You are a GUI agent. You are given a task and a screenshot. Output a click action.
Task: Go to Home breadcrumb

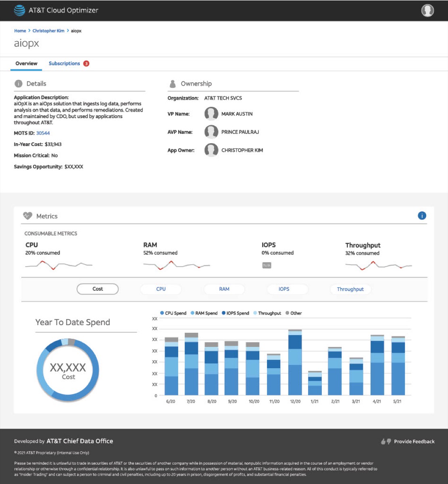click(x=20, y=31)
